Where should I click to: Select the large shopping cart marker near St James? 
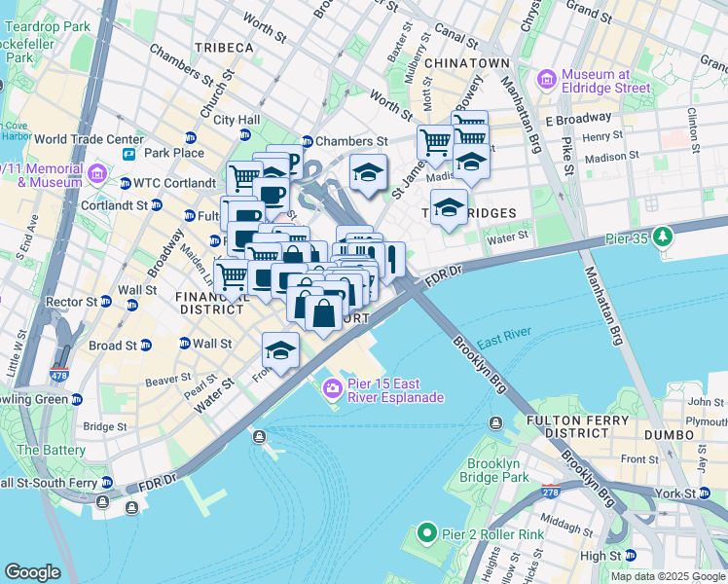pyautogui.click(x=435, y=143)
